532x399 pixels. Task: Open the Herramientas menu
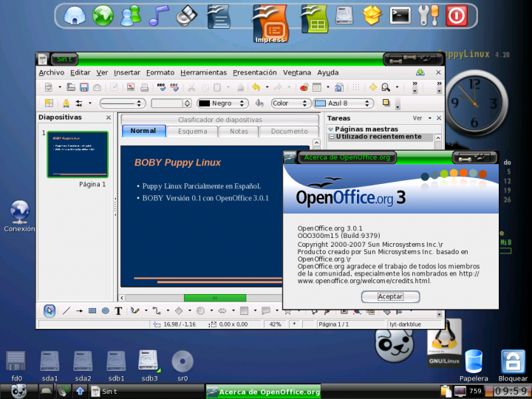pyautogui.click(x=203, y=72)
